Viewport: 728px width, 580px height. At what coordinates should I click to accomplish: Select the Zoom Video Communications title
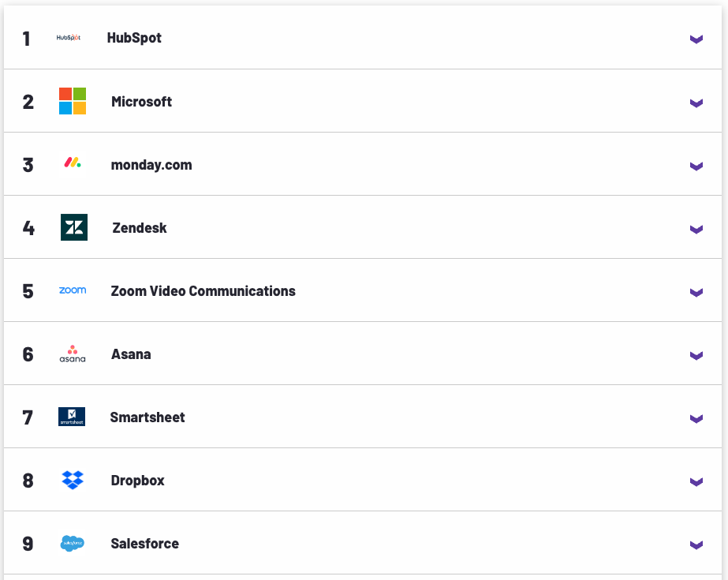(x=203, y=291)
